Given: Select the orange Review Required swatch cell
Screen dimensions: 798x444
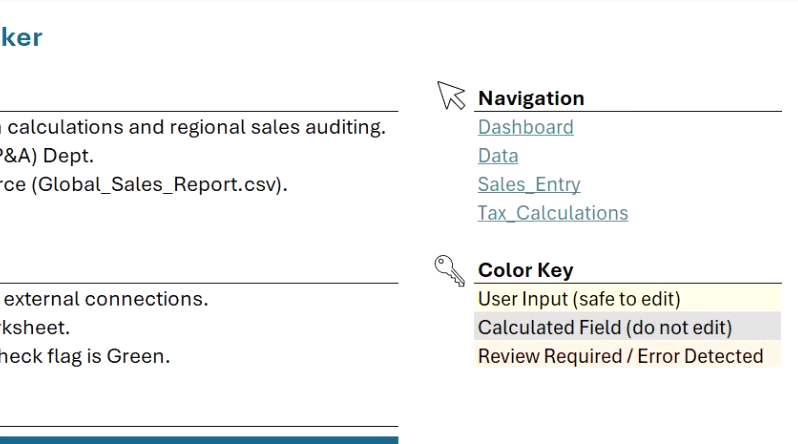Looking at the screenshot, I should point(628,355).
